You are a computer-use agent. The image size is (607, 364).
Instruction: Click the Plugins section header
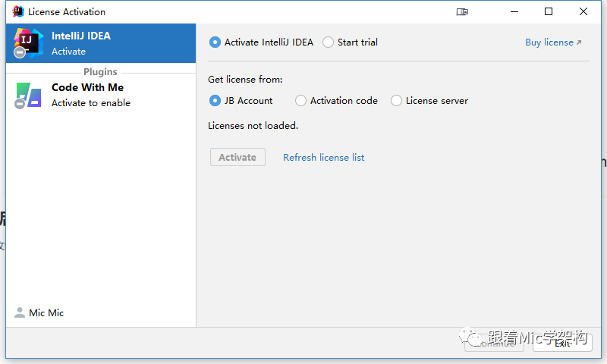[x=100, y=72]
